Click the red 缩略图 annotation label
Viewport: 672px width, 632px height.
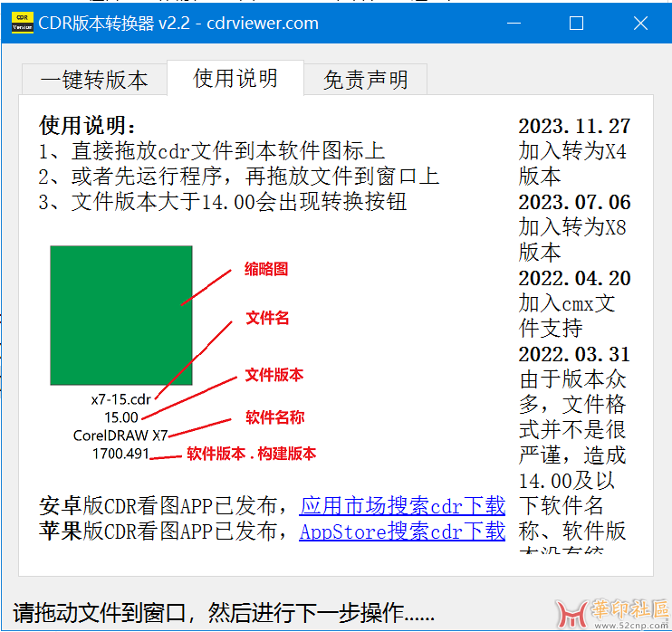[x=266, y=269]
